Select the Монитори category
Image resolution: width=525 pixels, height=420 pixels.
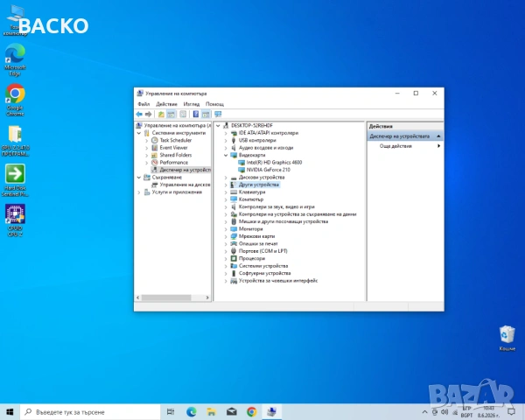point(250,228)
